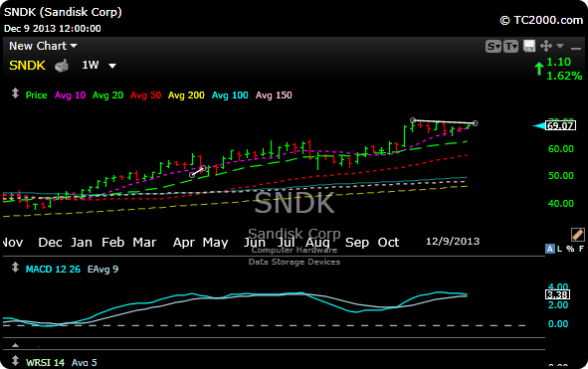Expand collapsed pane with the small up triangle
This screenshot has width=588, height=369.
tap(15, 345)
